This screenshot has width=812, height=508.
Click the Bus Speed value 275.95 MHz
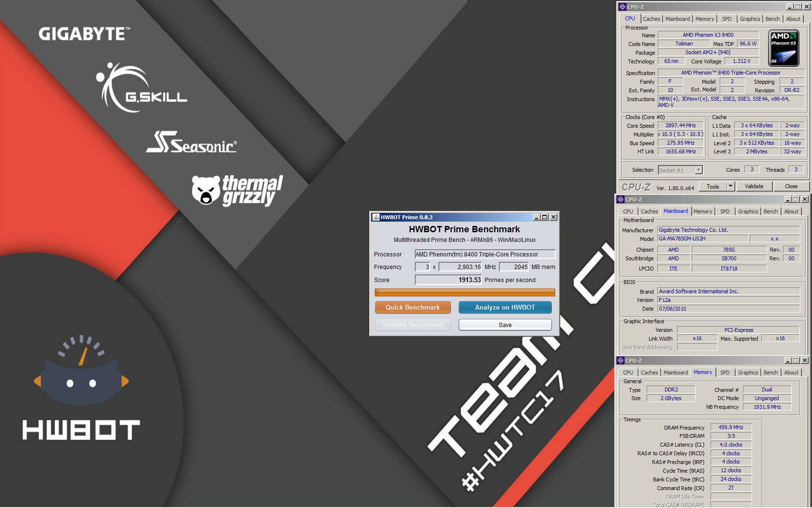click(x=681, y=143)
